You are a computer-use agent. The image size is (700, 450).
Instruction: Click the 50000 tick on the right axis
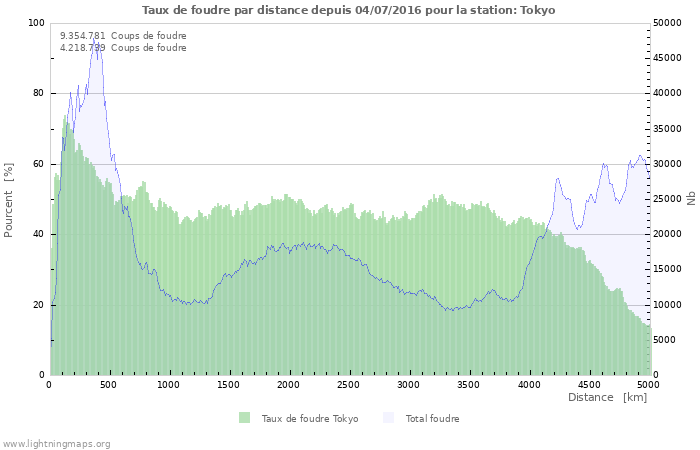(x=666, y=23)
